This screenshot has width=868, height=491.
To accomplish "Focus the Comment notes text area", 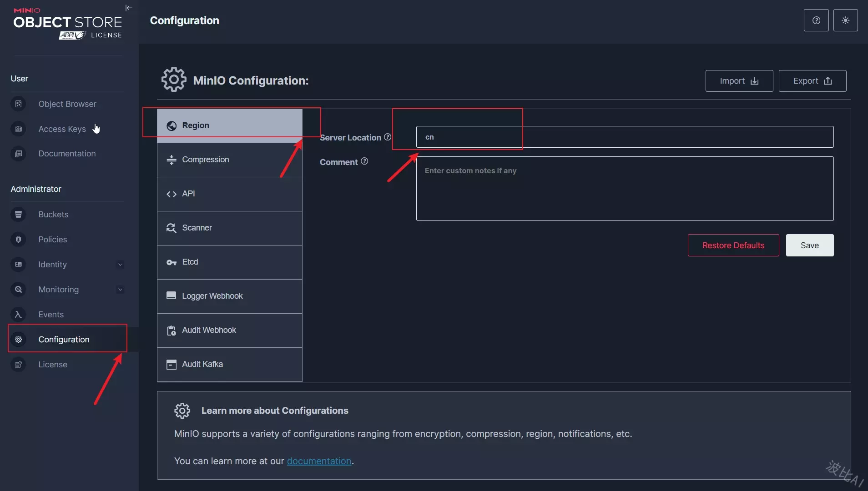I will point(625,189).
